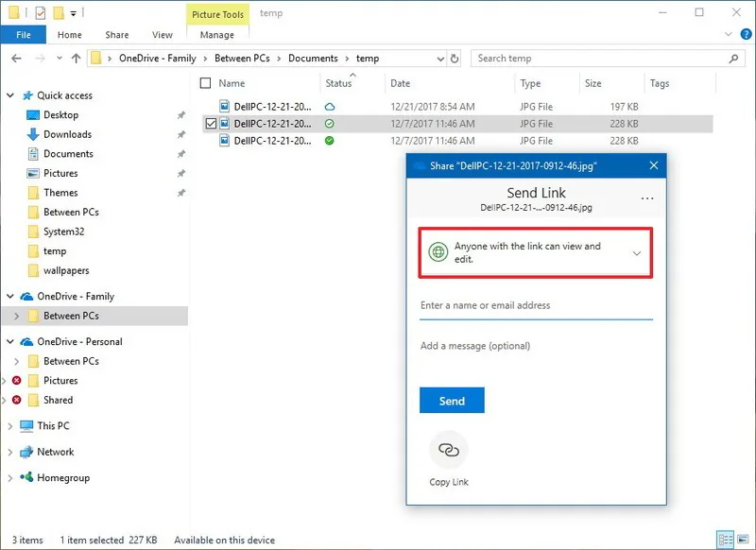
Task: Select the Shared folder with error badge
Action: 58,400
